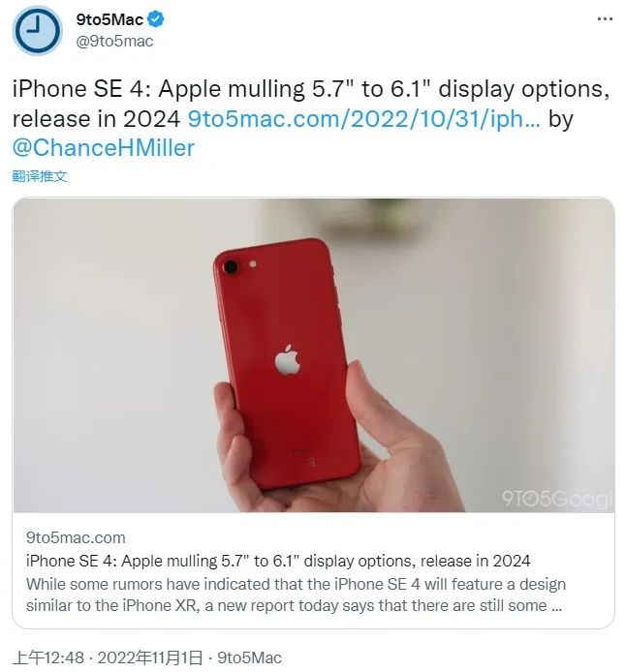Open the @9to5mac handle link
Image resolution: width=626 pixels, height=672 pixels.
click(x=114, y=41)
